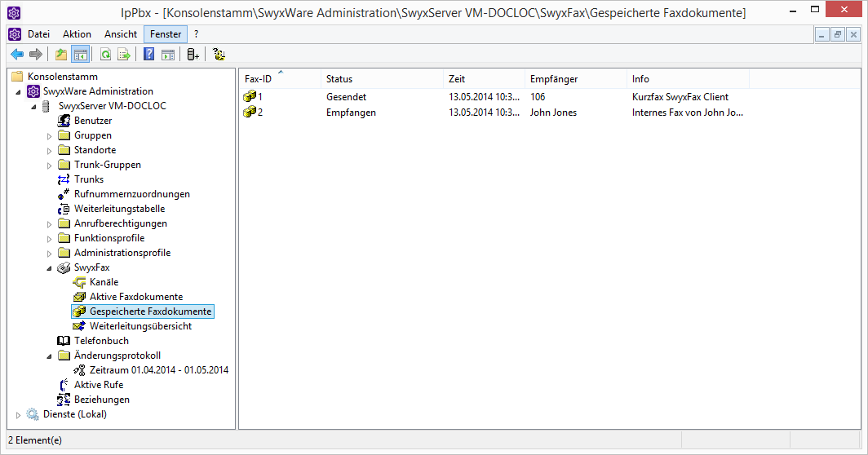The width and height of the screenshot is (868, 455).
Task: Collapse the SwyxFax tree node
Action: click(49, 267)
